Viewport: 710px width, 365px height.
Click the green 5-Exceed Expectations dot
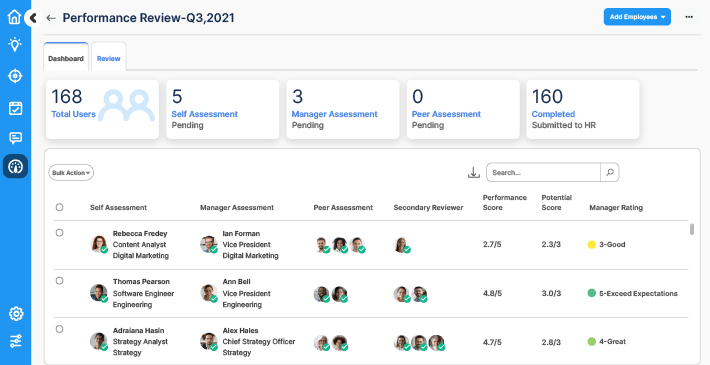click(591, 293)
